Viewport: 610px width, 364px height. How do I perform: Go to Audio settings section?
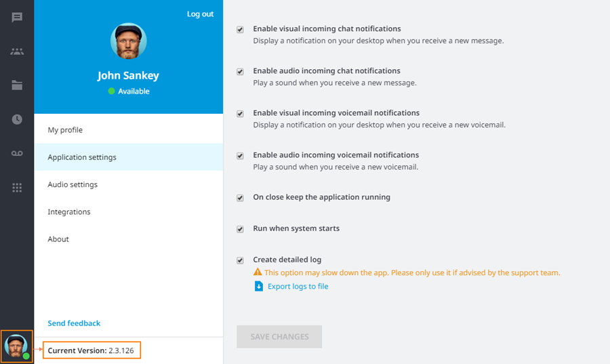(x=73, y=184)
